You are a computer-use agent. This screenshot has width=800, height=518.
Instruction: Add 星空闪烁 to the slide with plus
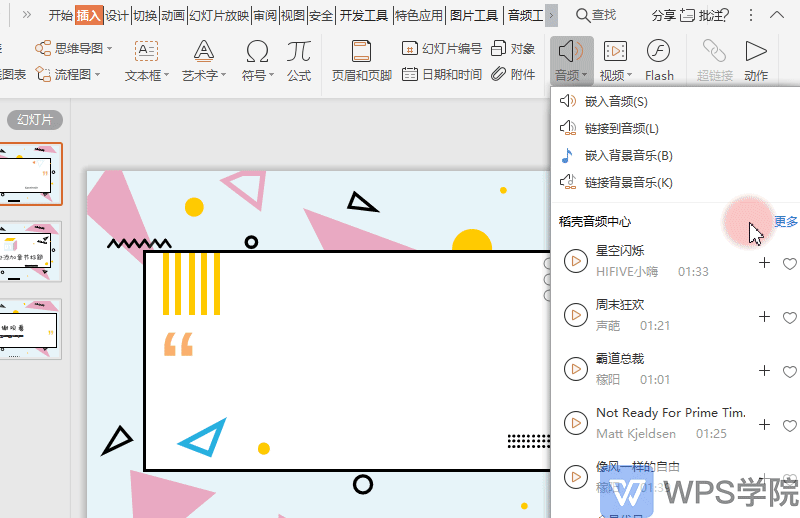point(764,263)
